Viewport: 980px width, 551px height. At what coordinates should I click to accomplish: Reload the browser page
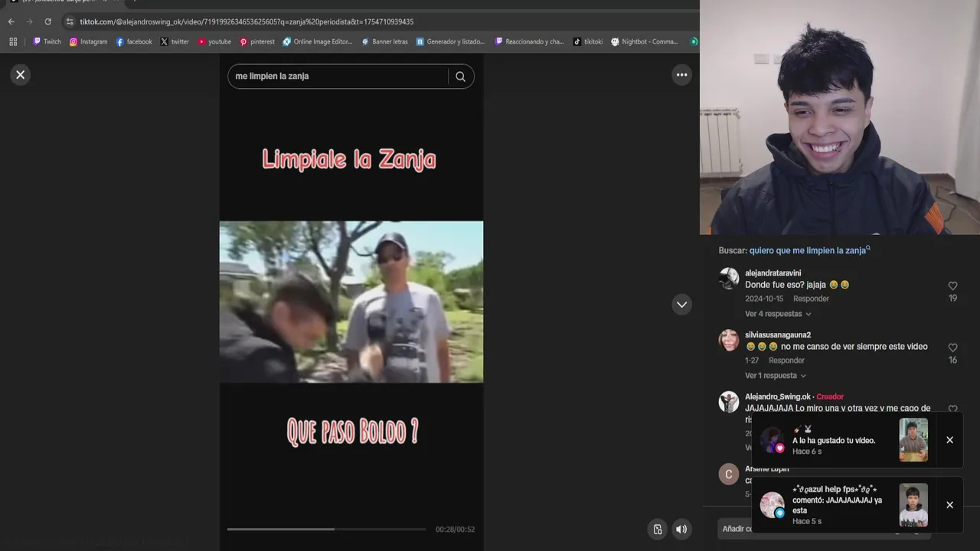[47, 21]
